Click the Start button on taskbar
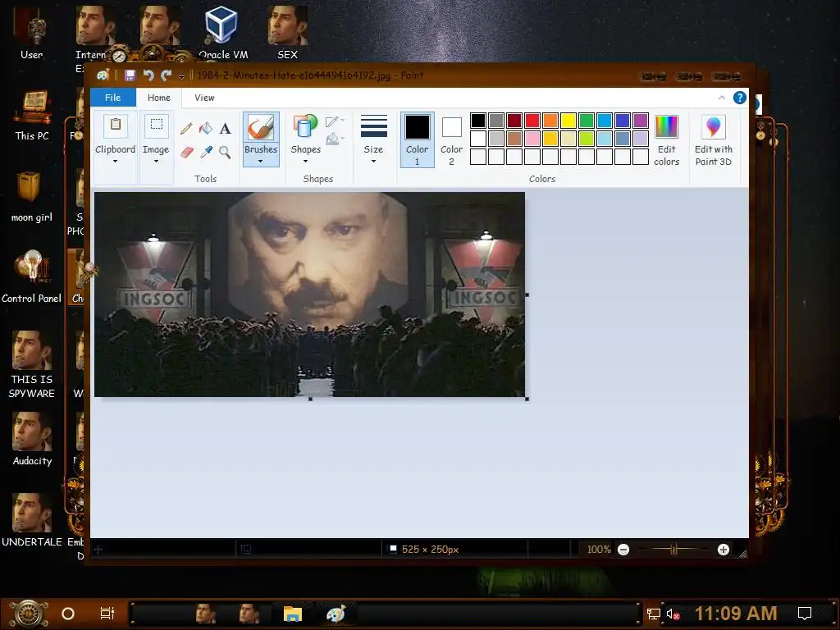This screenshot has height=630, width=840. click(x=29, y=614)
